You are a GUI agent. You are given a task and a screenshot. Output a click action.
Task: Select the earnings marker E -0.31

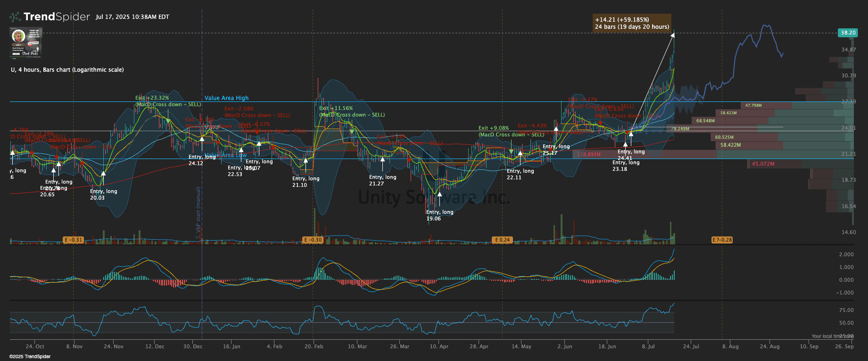(73, 240)
